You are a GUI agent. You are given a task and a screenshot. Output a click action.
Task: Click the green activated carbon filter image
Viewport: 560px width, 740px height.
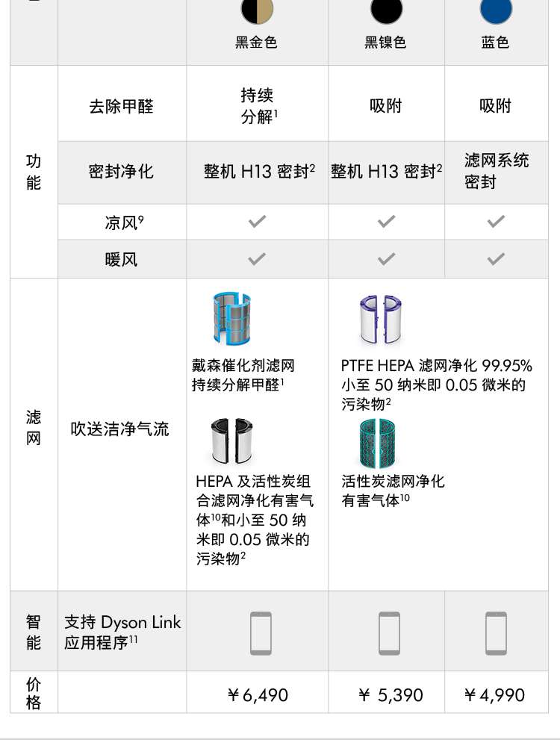coord(377,444)
